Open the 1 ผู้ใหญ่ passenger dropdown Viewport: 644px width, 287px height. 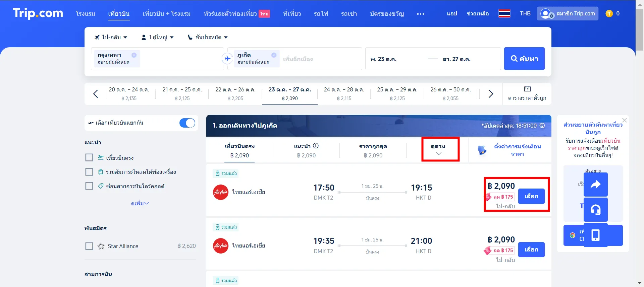(157, 37)
